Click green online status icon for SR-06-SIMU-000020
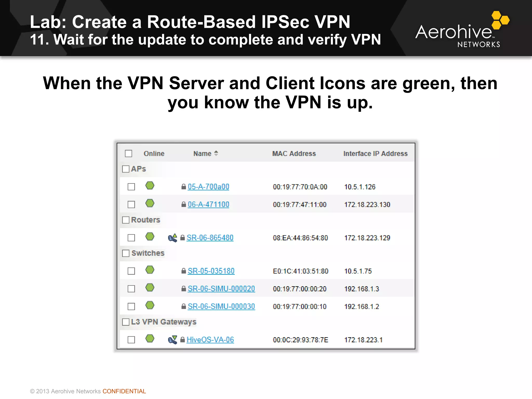This screenshot has width=532, height=399. click(150, 288)
